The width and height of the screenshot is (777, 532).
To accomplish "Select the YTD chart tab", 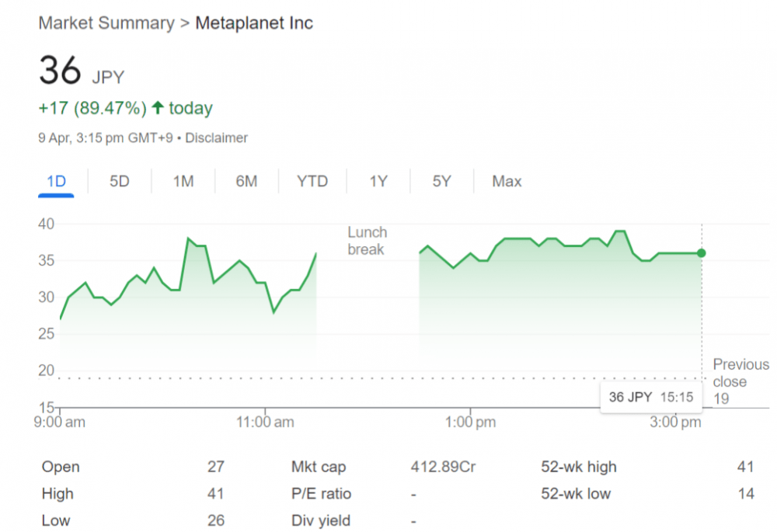I will coord(312,181).
